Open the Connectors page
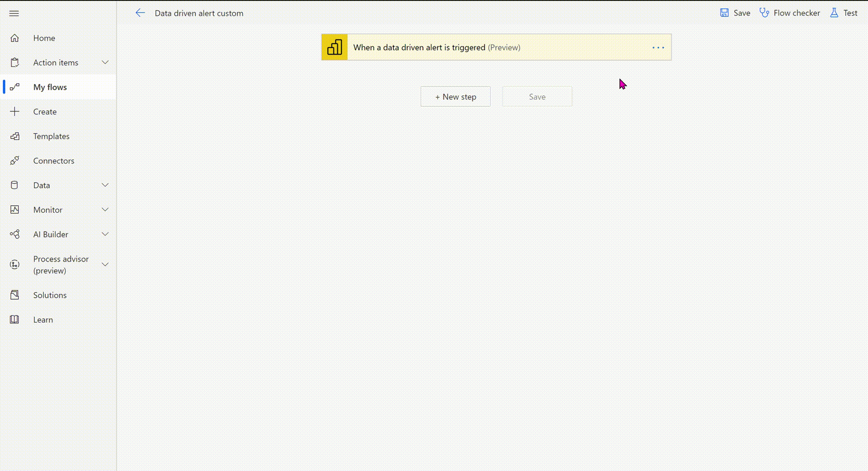 tap(54, 160)
